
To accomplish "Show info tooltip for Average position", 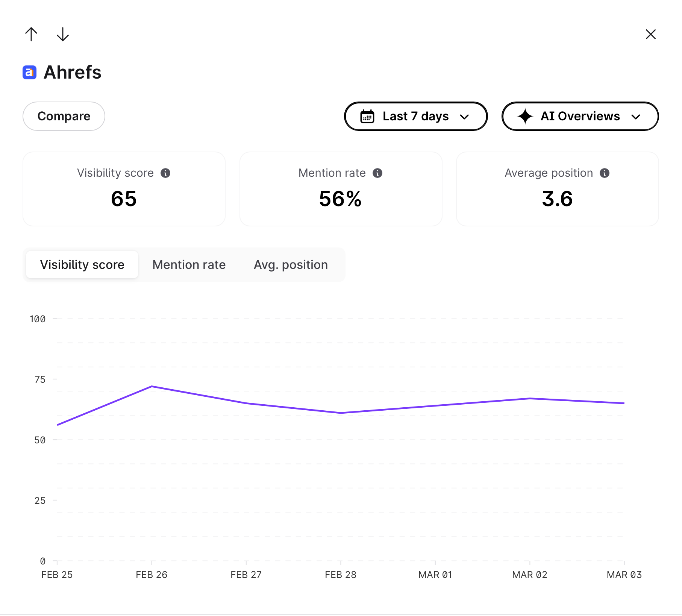I will 605,173.
